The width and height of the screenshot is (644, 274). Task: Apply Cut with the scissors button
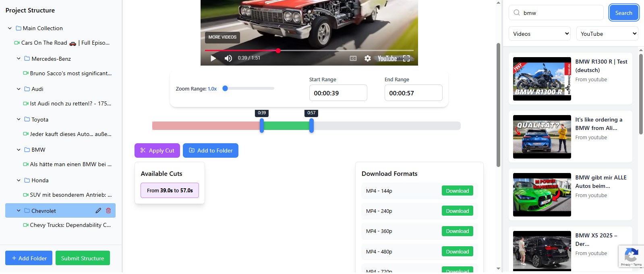pyautogui.click(x=157, y=150)
